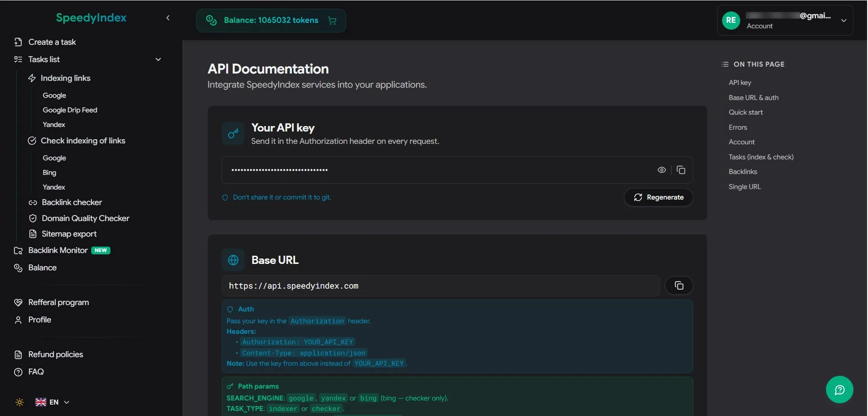
Task: Expand the account menu chevron
Action: [x=844, y=21]
